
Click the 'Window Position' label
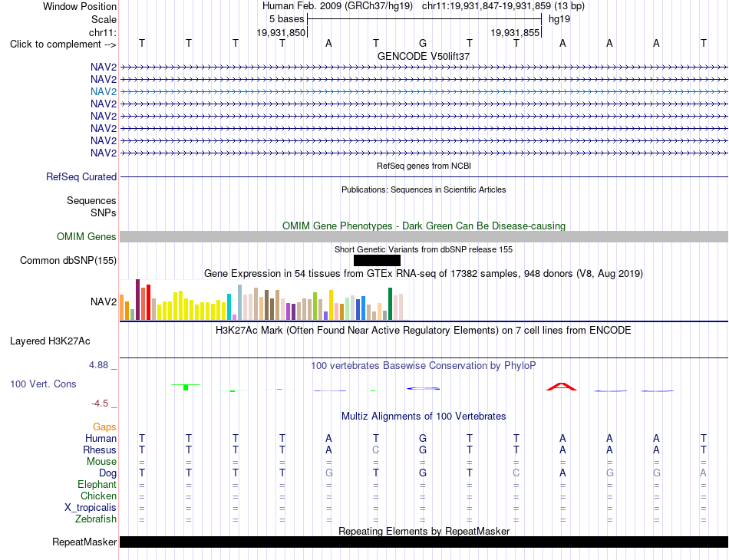[80, 6]
